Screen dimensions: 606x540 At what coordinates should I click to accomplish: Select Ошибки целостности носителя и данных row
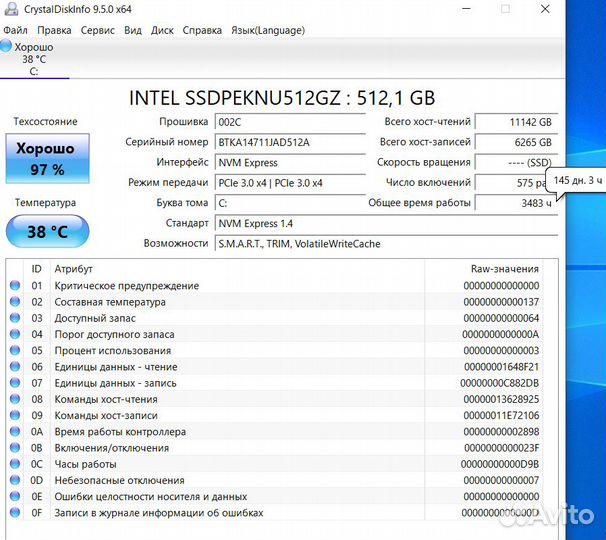[x=151, y=497]
